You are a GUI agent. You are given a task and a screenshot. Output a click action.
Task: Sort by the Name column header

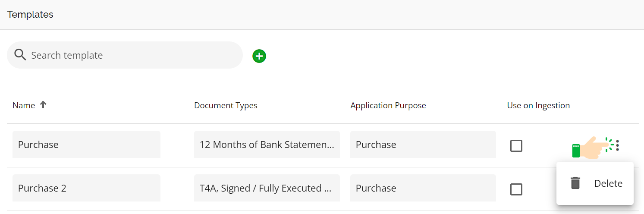click(24, 105)
